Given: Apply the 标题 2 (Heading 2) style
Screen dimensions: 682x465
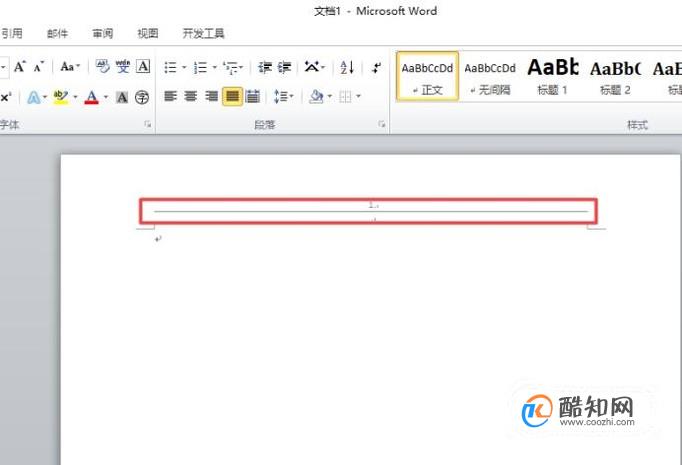Looking at the screenshot, I should pyautogui.click(x=615, y=77).
